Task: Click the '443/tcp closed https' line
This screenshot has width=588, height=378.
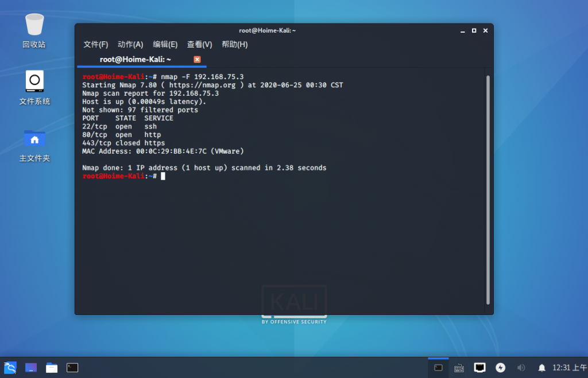Action: click(x=123, y=143)
